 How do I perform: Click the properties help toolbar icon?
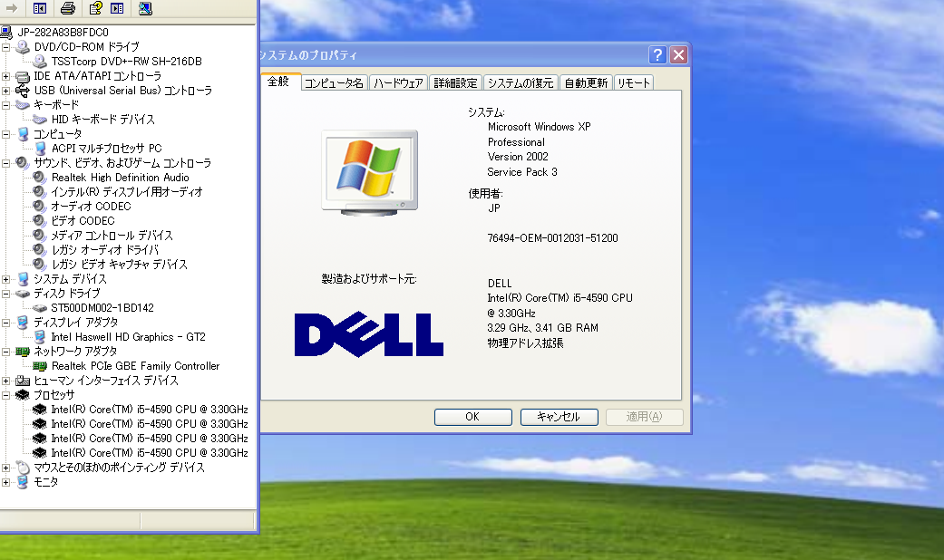[96, 8]
